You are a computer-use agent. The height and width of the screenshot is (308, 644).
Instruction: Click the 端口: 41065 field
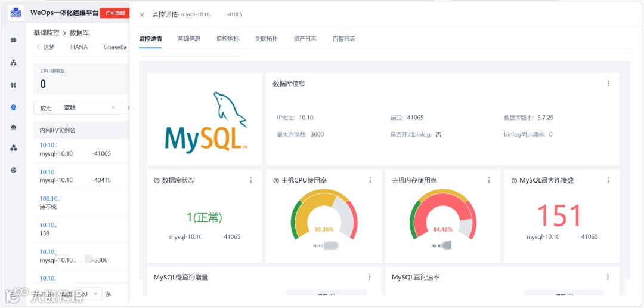click(407, 118)
